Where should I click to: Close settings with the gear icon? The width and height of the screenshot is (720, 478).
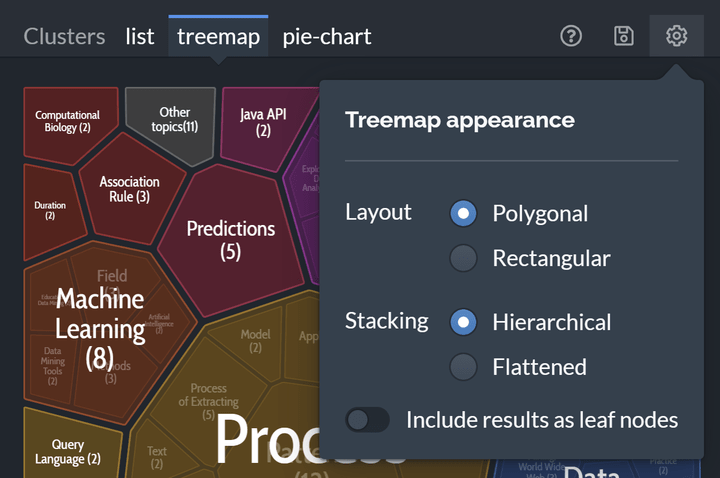pyautogui.click(x=676, y=36)
